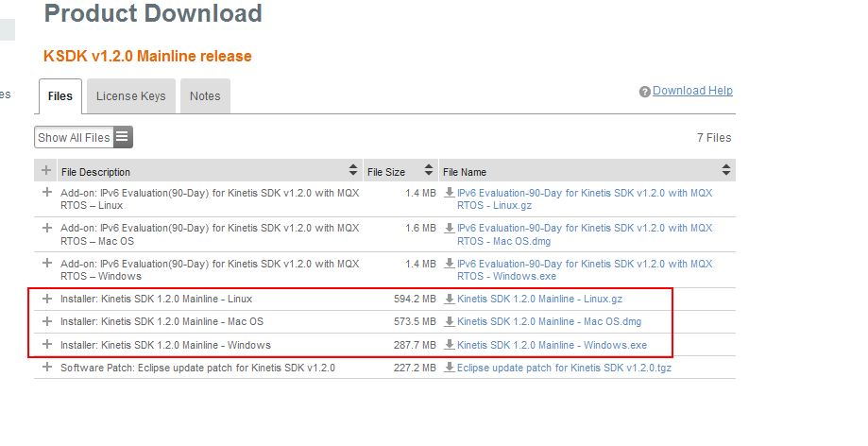This screenshot has width=868, height=446.
Task: Expand the IPv6 Evaluation Linux add-on row
Action: click(47, 192)
